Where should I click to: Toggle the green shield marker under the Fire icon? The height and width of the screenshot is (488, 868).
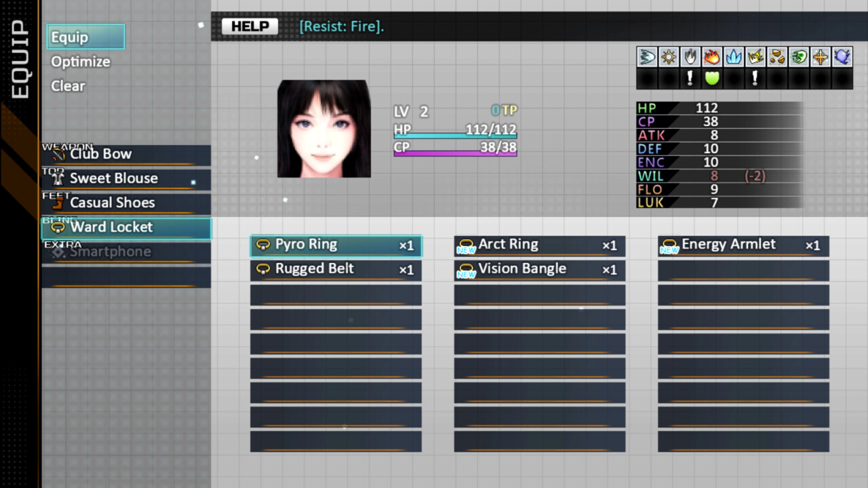(712, 78)
